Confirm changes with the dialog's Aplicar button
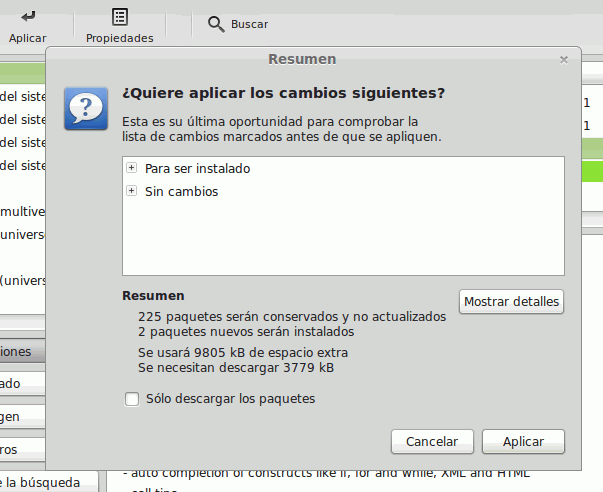Viewport: 603px width, 492px height. (523, 441)
